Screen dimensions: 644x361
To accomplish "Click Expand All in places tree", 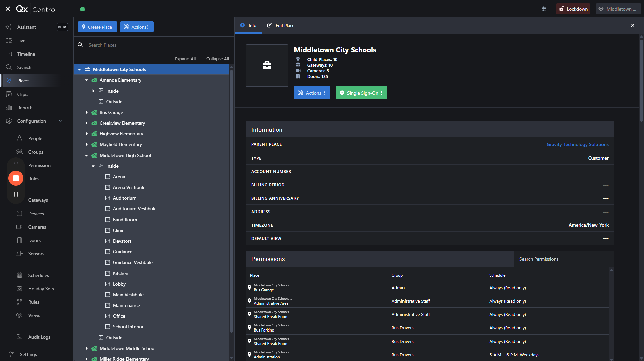I will tap(185, 59).
